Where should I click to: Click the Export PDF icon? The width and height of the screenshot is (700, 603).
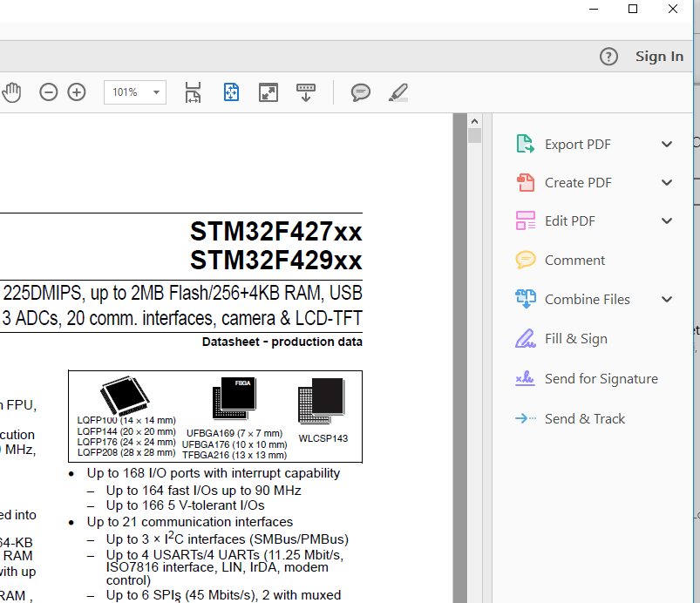coord(525,144)
